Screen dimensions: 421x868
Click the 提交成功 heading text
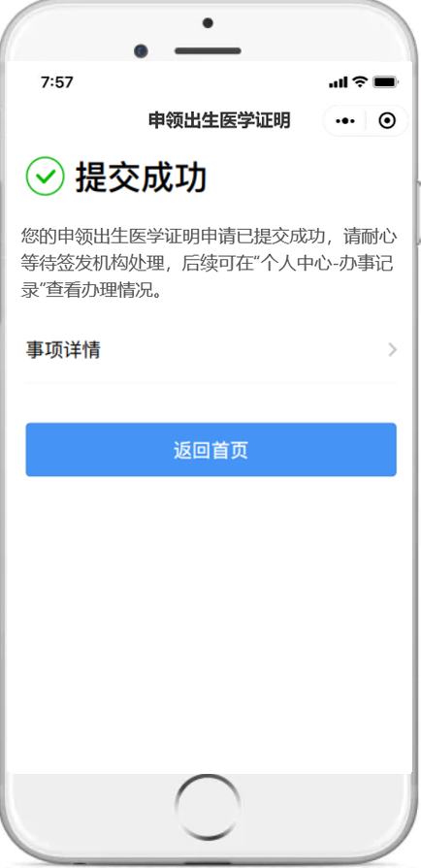pos(142,177)
